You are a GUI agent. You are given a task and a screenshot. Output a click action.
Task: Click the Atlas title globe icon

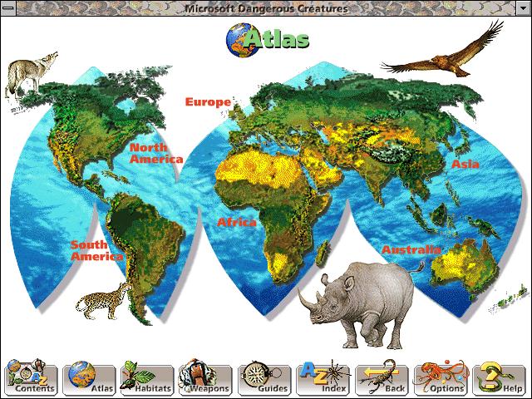[242, 40]
